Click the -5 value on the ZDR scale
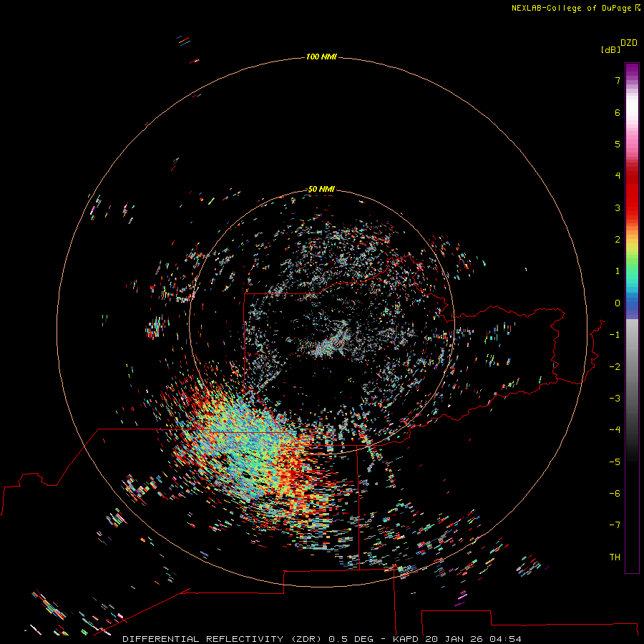This screenshot has height=644, width=644. coord(615,462)
